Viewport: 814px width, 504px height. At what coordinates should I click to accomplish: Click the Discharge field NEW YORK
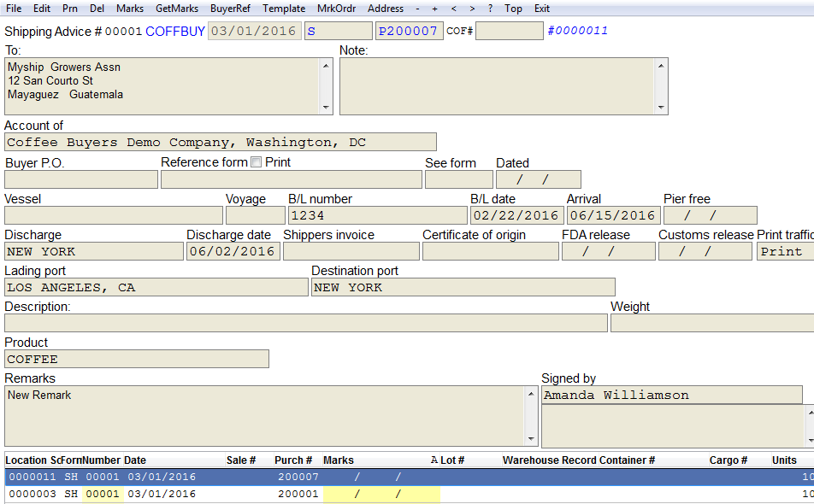tap(94, 251)
